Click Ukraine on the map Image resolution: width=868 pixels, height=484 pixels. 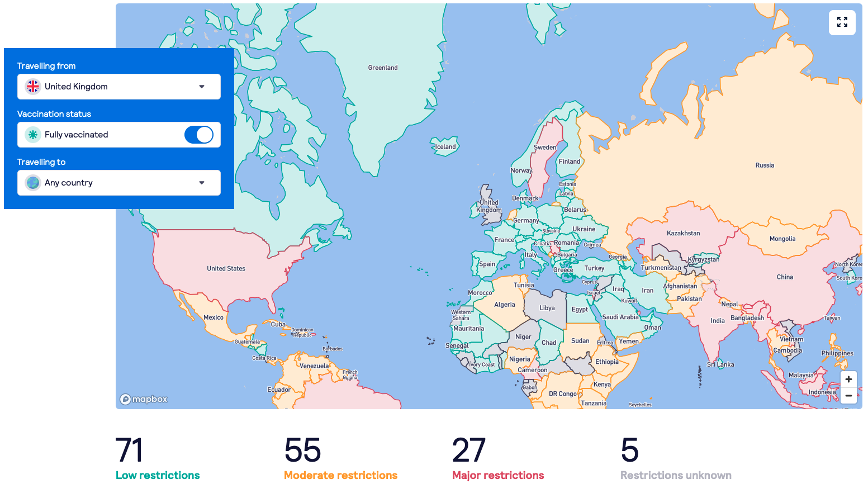pyautogui.click(x=584, y=229)
